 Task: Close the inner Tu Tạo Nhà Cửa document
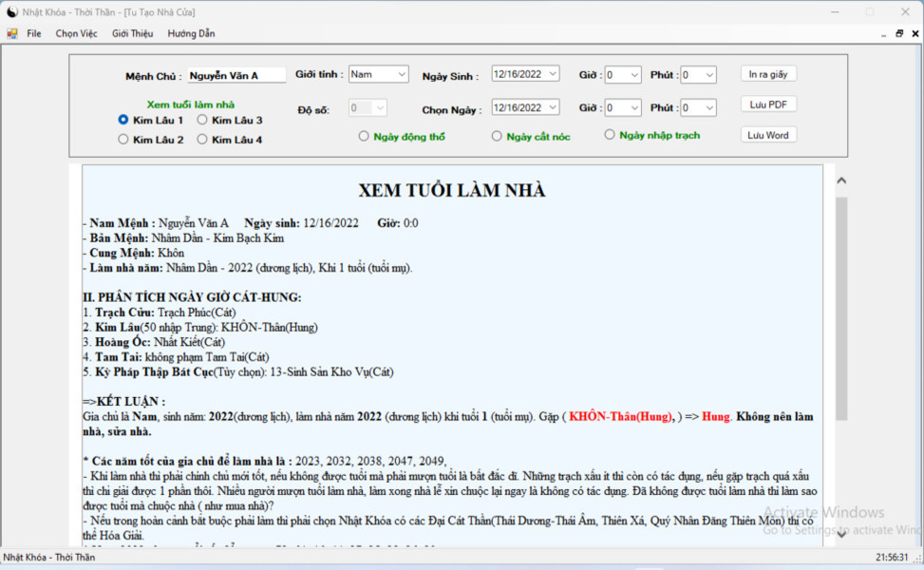[x=915, y=33]
